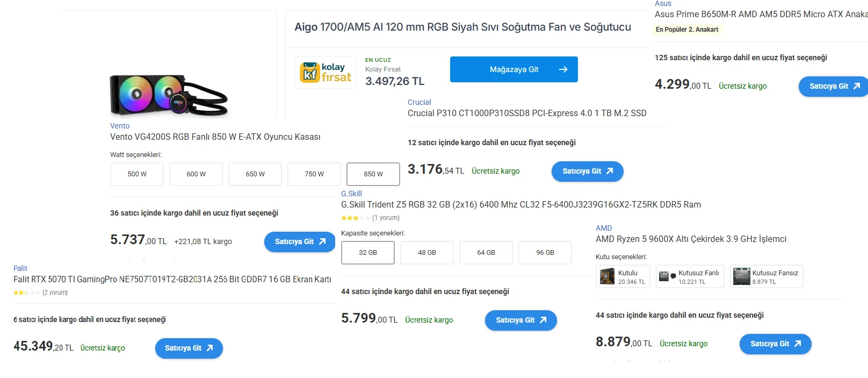Select the Kutusuz Fanlı processor option

pos(690,276)
